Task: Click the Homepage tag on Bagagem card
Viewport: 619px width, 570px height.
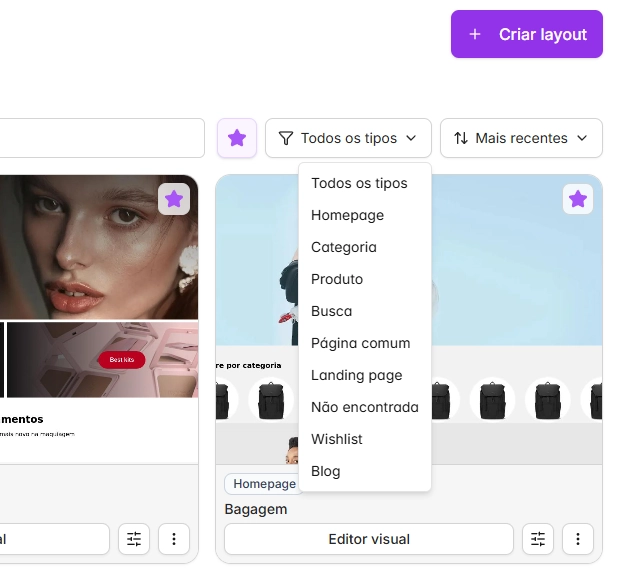Action: [264, 484]
